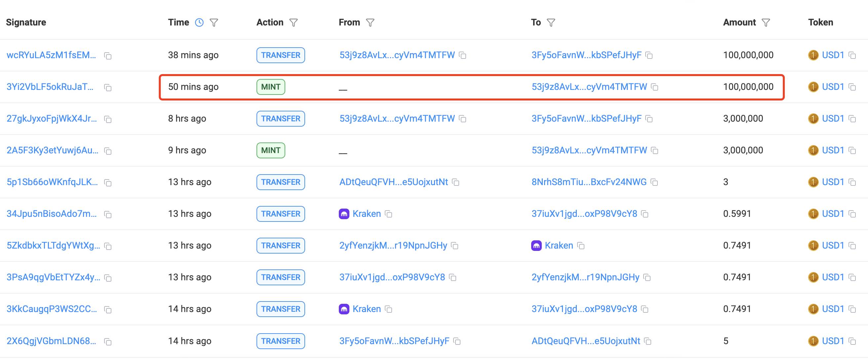868x359 pixels.
Task: Click Token column header
Action: pos(820,22)
